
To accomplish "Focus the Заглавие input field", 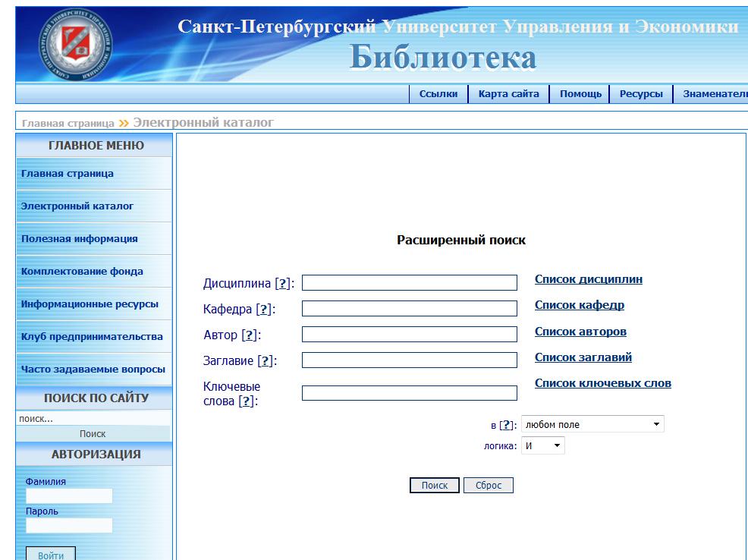I will point(410,360).
